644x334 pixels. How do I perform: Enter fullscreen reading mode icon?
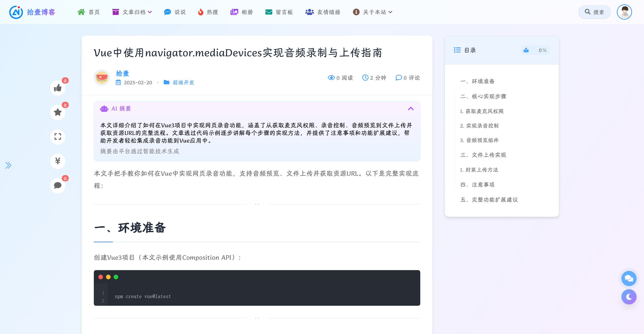[58, 137]
